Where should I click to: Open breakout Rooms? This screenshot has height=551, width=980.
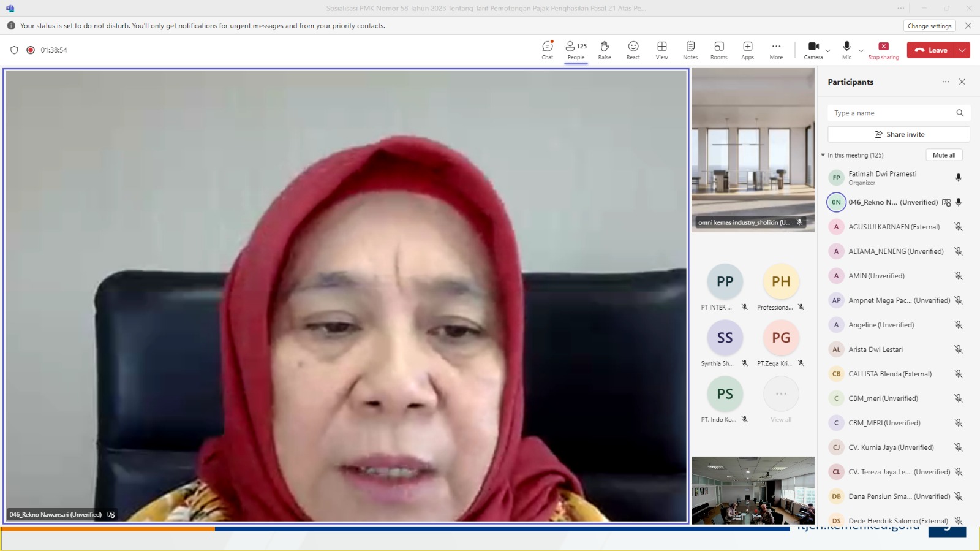click(718, 50)
